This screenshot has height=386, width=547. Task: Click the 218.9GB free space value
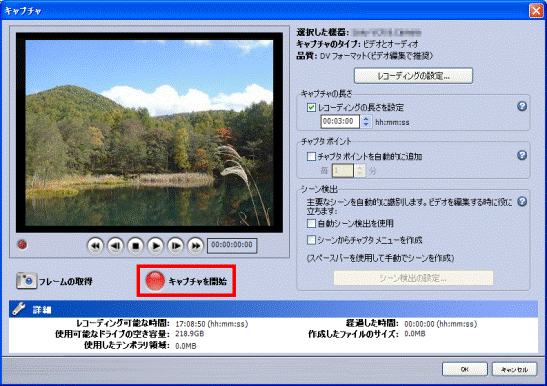tap(189, 334)
